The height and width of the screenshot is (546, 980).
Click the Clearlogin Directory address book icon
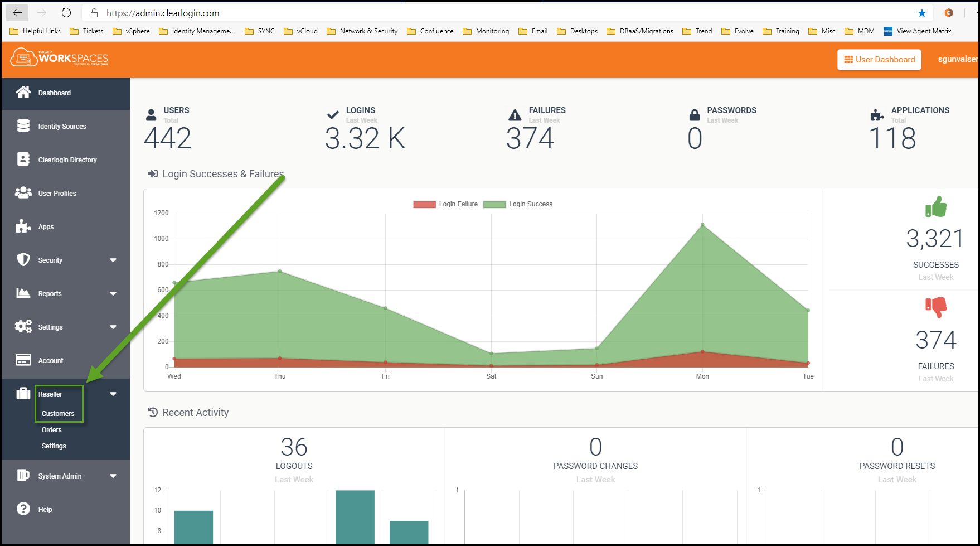point(23,160)
